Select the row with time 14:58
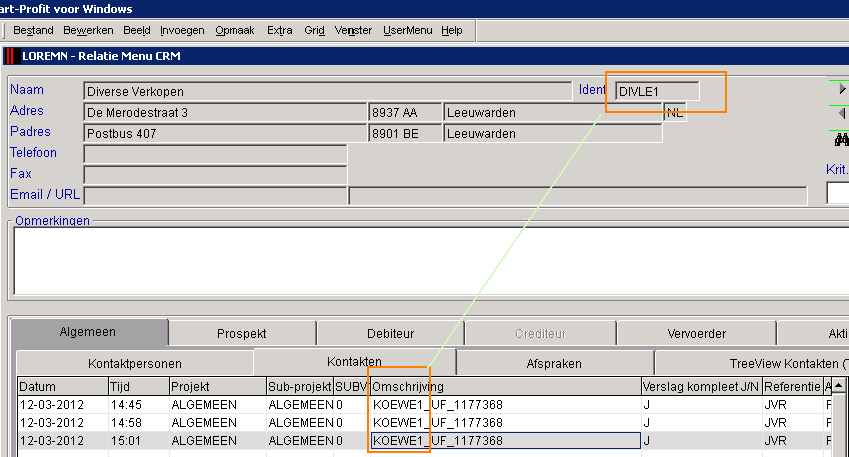The width and height of the screenshot is (849, 457). pyautogui.click(x=424, y=422)
